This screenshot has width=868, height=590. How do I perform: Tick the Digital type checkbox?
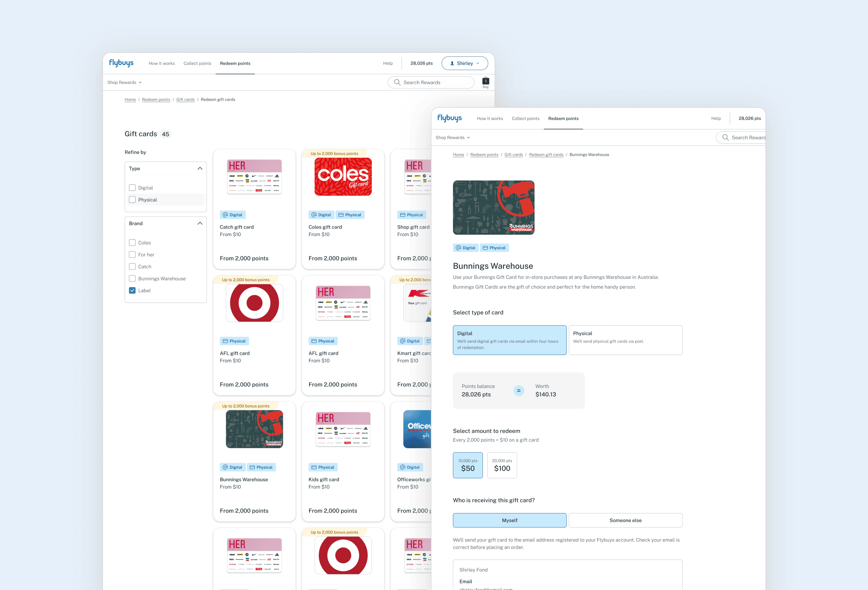132,188
